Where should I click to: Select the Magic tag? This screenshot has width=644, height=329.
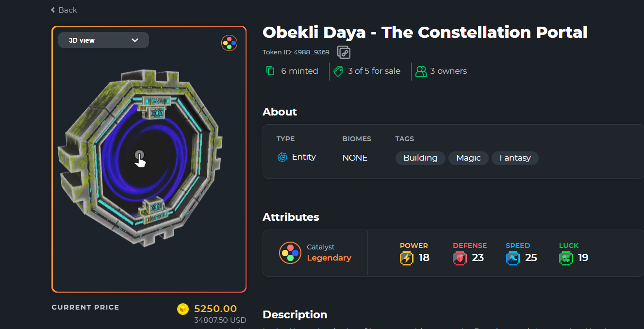tap(468, 158)
